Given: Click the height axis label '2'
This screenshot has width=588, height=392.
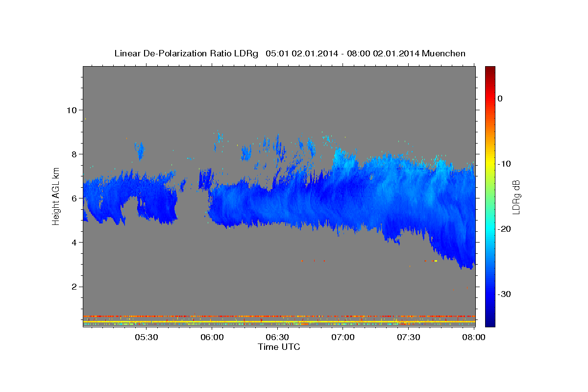Looking at the screenshot, I should click(75, 286).
